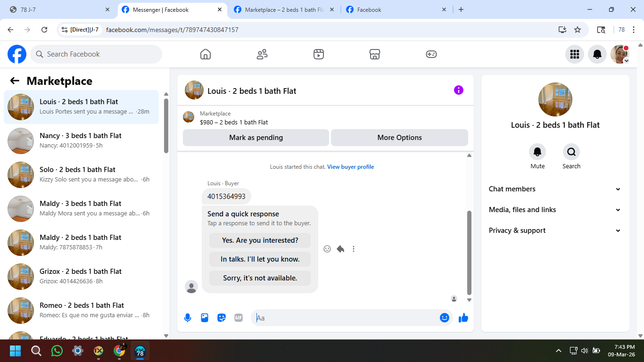The width and height of the screenshot is (644, 362).
Task: Open More Options for listing
Action: [x=400, y=138]
